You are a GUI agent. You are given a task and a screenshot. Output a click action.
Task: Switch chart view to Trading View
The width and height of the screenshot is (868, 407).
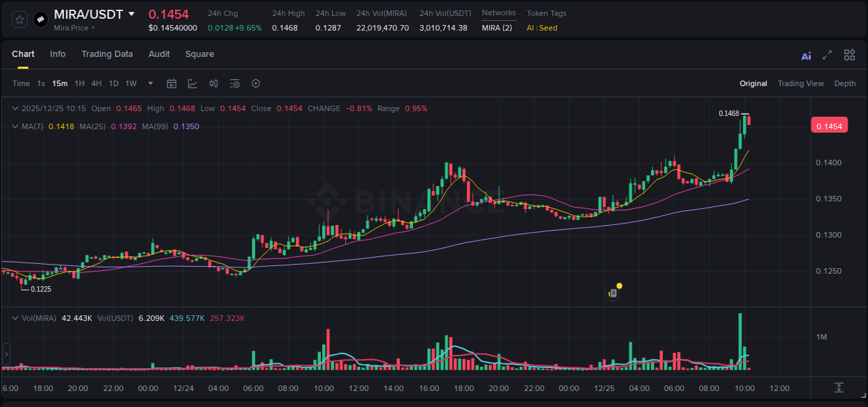801,83
